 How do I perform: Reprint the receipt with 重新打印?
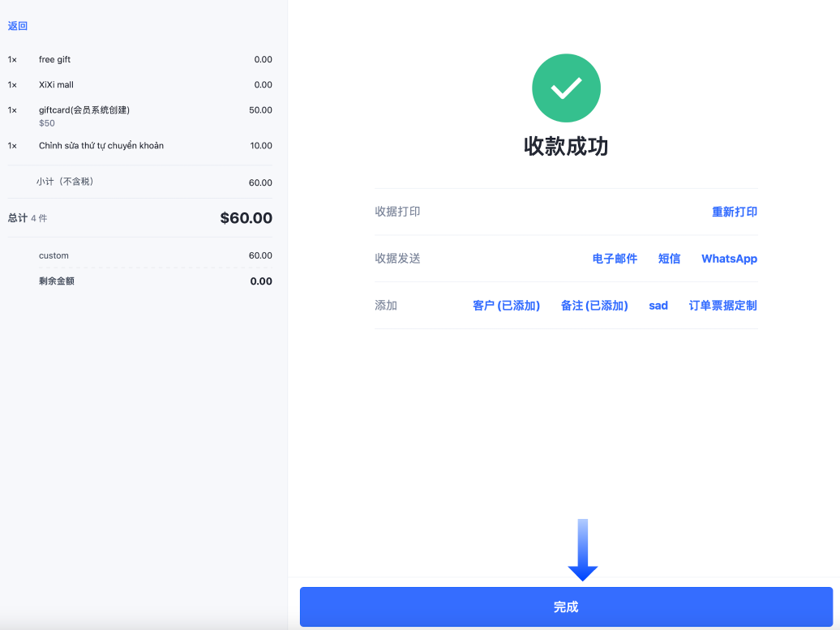[734, 212]
